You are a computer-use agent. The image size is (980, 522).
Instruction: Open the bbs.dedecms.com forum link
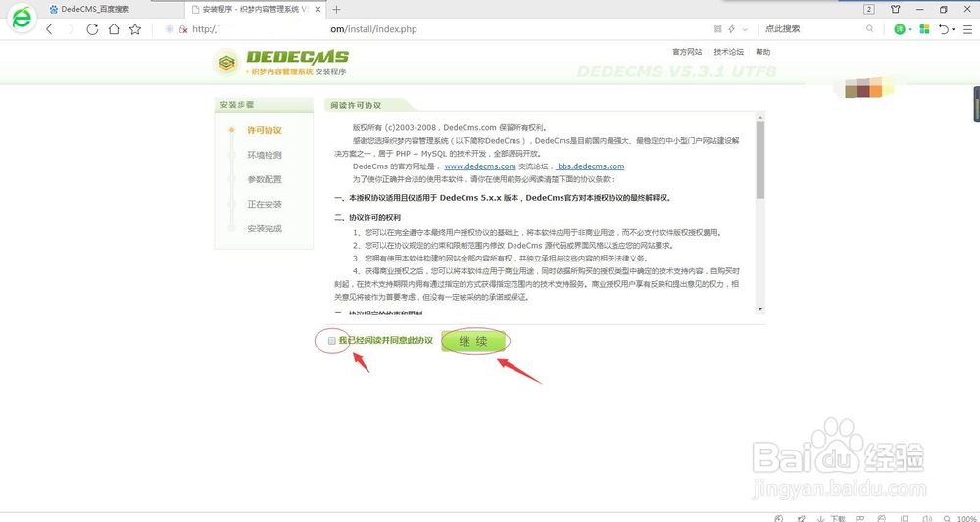591,166
